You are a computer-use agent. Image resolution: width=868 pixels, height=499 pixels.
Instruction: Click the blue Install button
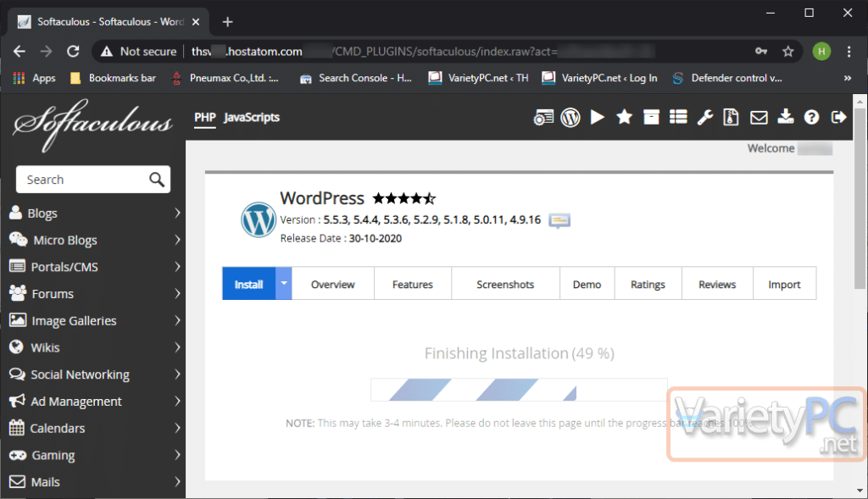coord(248,285)
